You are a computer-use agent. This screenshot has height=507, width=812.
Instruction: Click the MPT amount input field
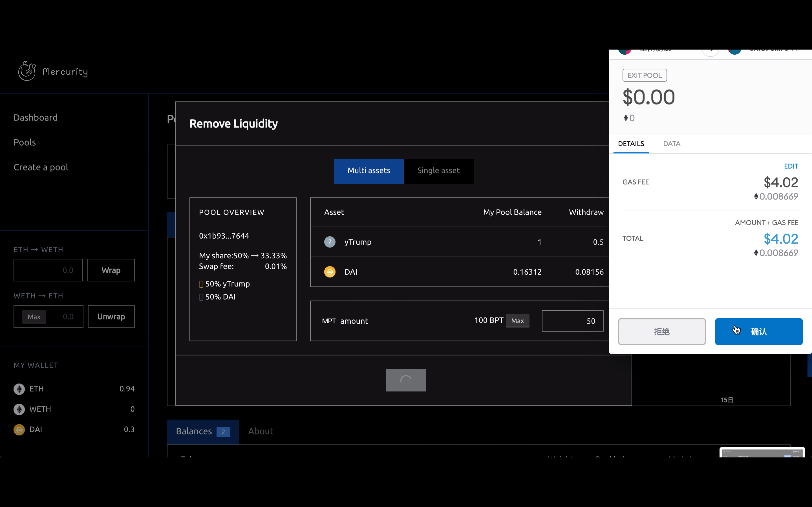[572, 321]
